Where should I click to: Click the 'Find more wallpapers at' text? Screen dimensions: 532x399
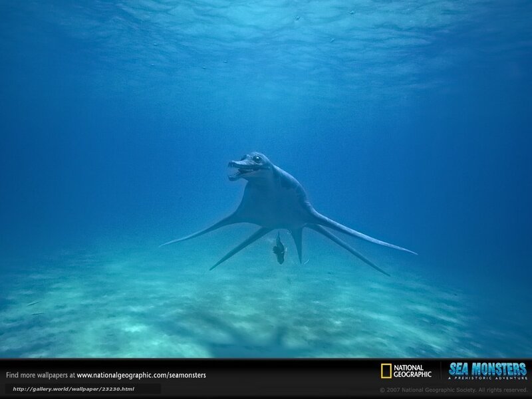tap(41, 375)
